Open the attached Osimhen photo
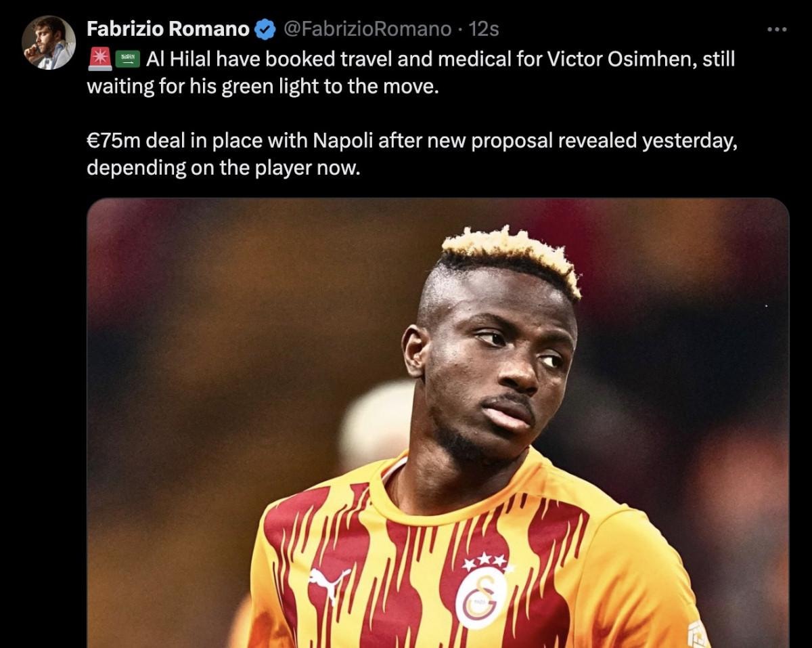This screenshot has height=648, width=812. (x=438, y=423)
